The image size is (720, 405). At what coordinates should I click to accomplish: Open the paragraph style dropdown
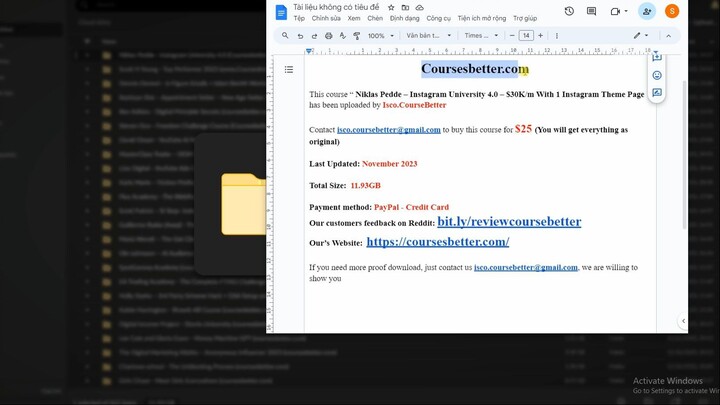pos(426,35)
